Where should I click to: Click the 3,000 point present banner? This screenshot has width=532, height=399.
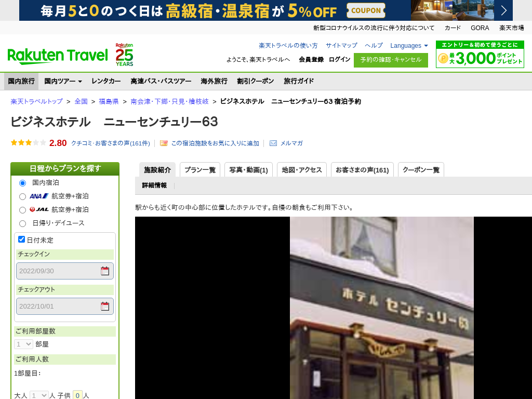(480, 54)
